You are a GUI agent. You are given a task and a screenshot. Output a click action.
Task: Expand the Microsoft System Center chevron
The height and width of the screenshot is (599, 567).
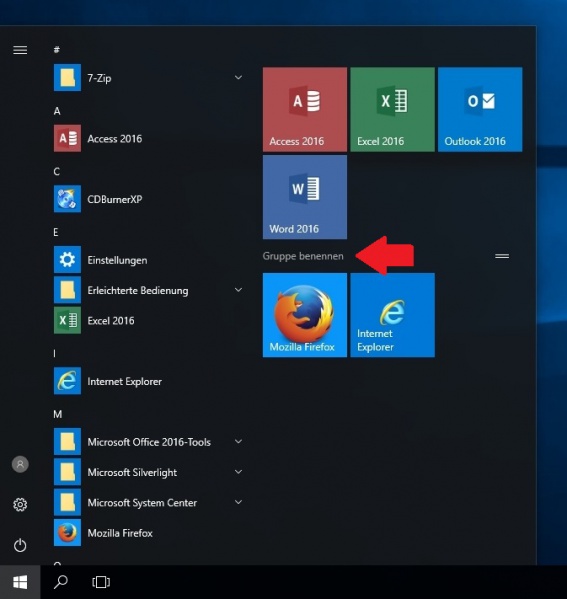pyautogui.click(x=238, y=502)
